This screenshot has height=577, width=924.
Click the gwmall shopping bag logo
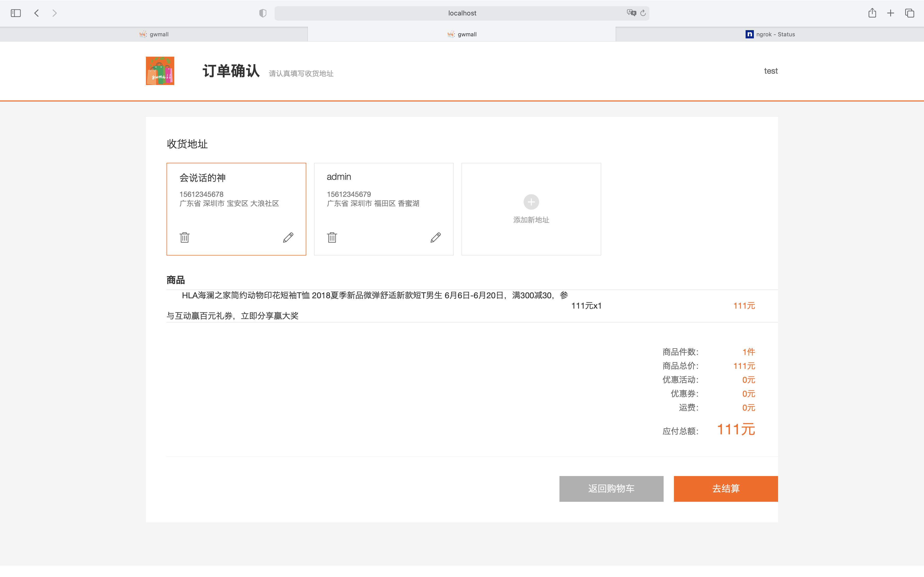pyautogui.click(x=160, y=71)
